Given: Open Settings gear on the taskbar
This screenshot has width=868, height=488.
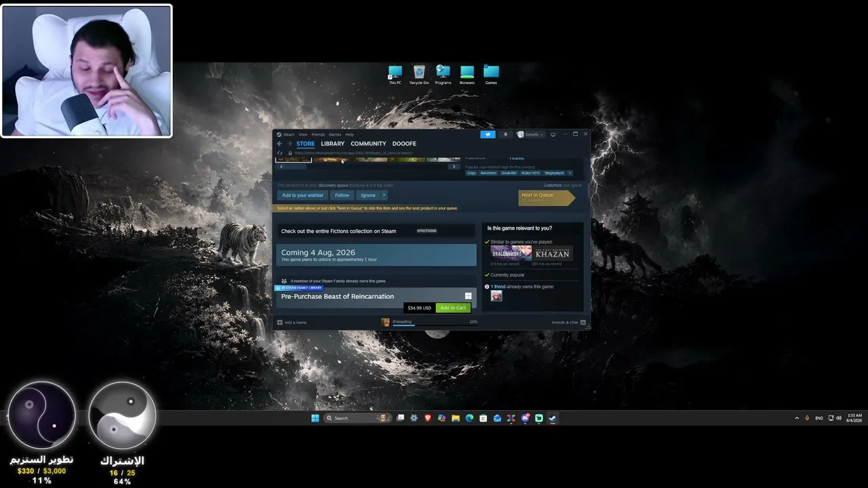Looking at the screenshot, I should click(x=414, y=418).
